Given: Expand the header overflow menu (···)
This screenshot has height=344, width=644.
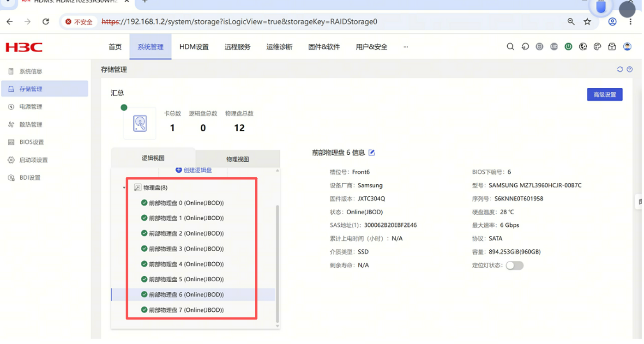Looking at the screenshot, I should pos(406,47).
